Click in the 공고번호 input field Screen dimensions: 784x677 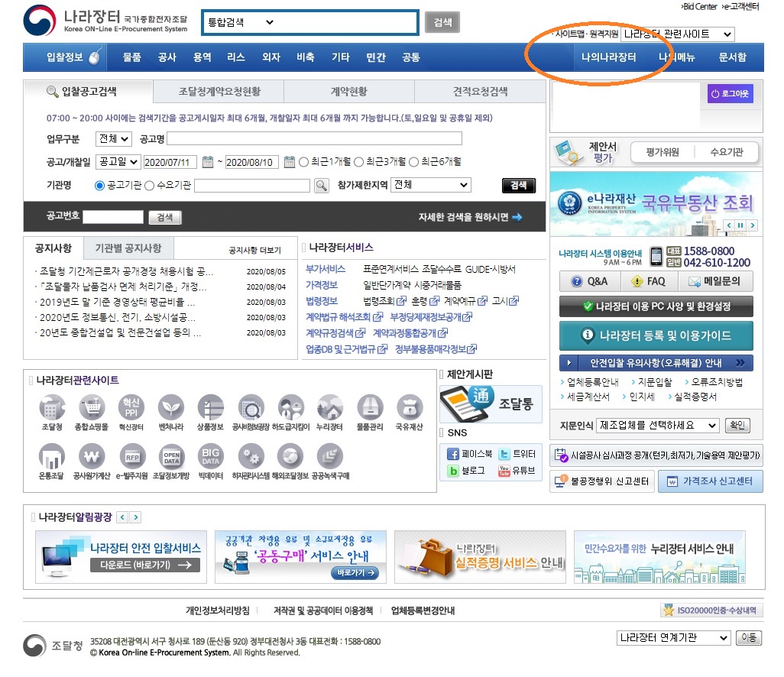click(113, 217)
